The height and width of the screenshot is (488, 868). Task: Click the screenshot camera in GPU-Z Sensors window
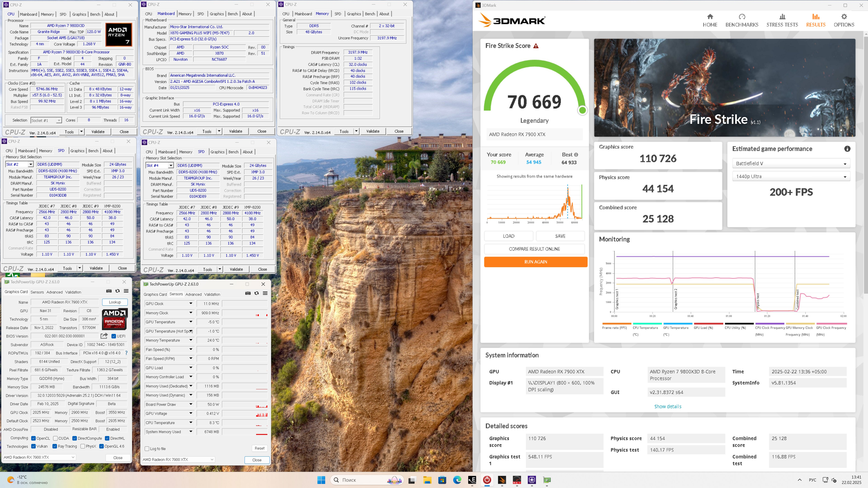(248, 293)
